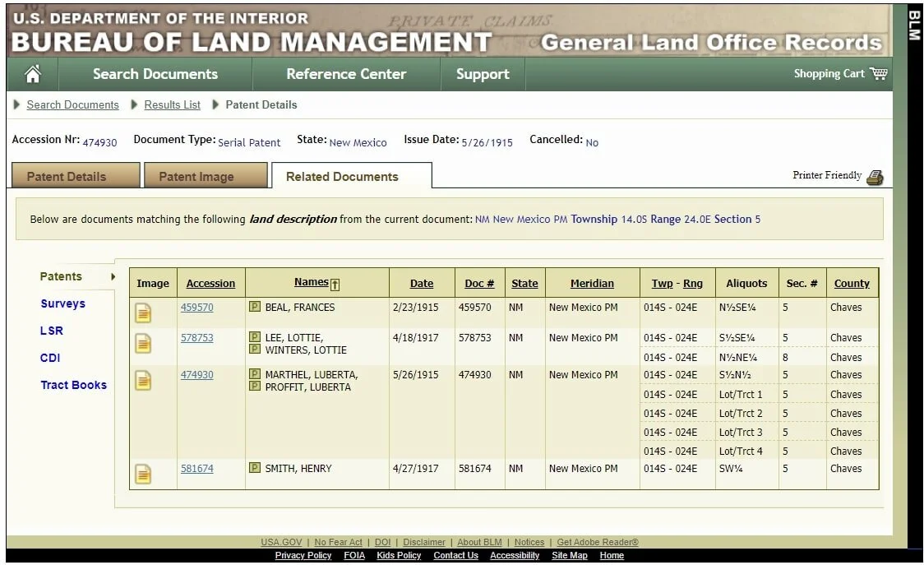
Task: Open the Contact Us footer link
Action: (x=455, y=555)
